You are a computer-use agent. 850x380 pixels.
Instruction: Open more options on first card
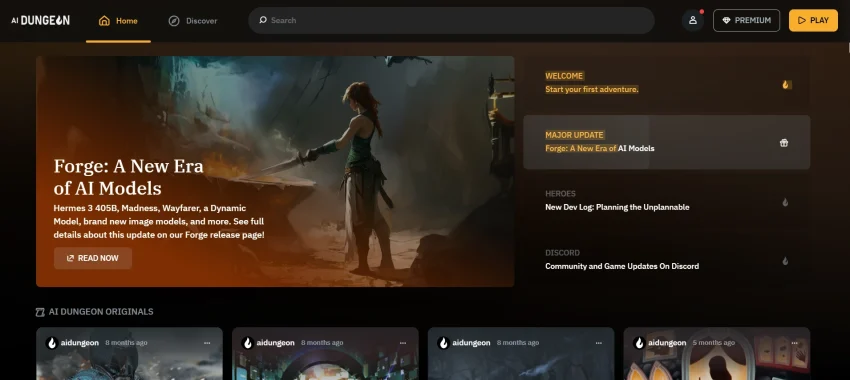(x=207, y=343)
